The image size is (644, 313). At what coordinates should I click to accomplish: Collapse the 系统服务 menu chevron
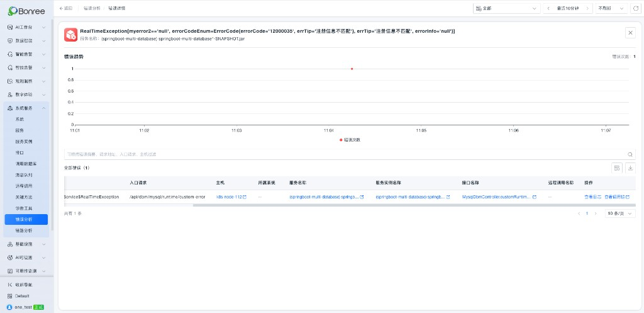(44, 108)
